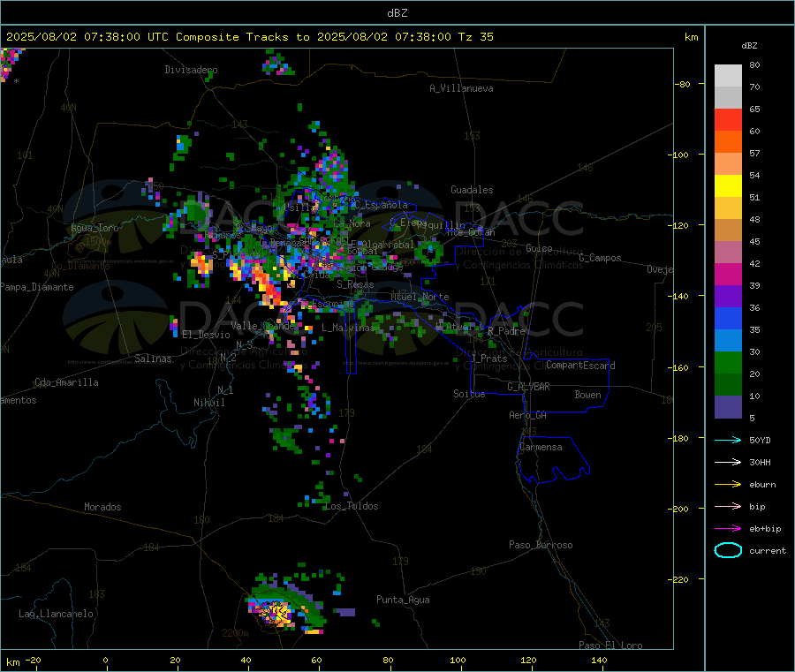795x672 pixels.
Task: Select the blue 35 dBZ color swatch
Action: [728, 318]
